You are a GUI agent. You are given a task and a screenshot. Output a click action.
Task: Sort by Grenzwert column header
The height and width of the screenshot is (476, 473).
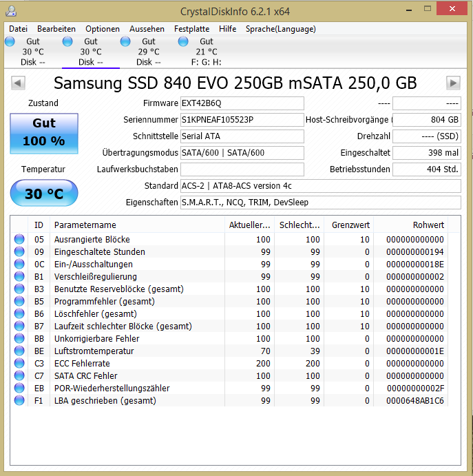349,225
